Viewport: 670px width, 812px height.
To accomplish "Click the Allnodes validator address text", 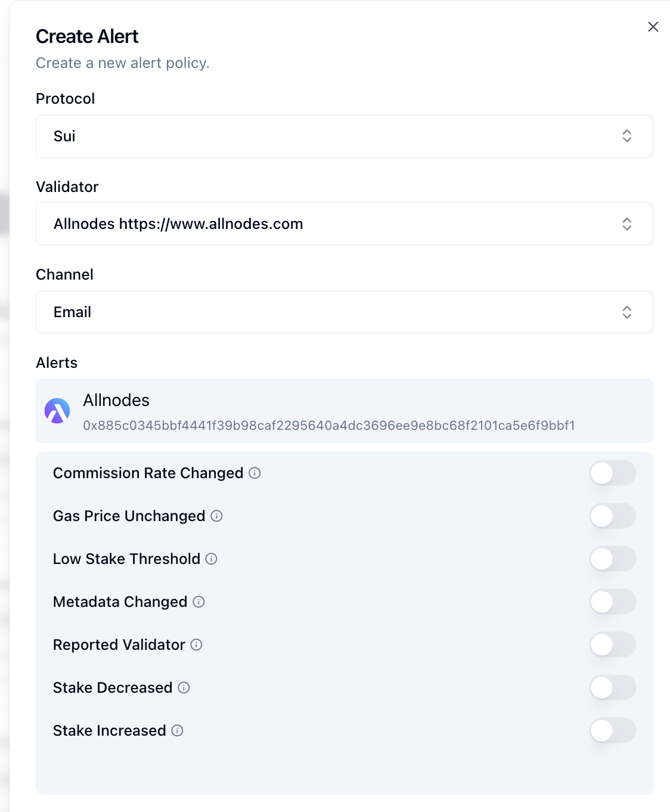I will [329, 425].
